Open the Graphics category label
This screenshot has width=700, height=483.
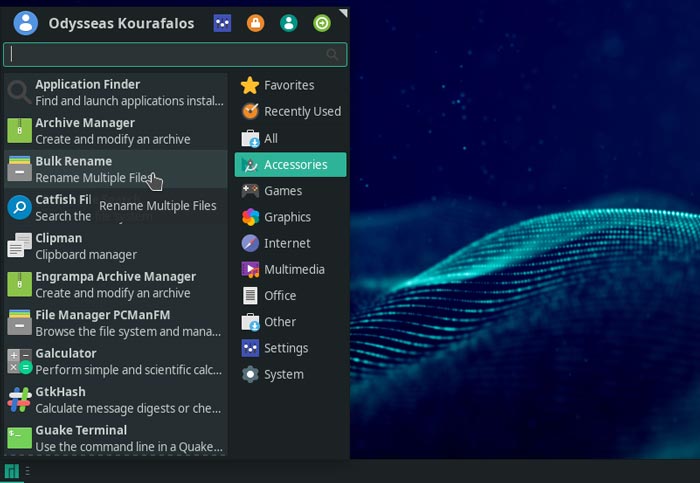(x=287, y=217)
